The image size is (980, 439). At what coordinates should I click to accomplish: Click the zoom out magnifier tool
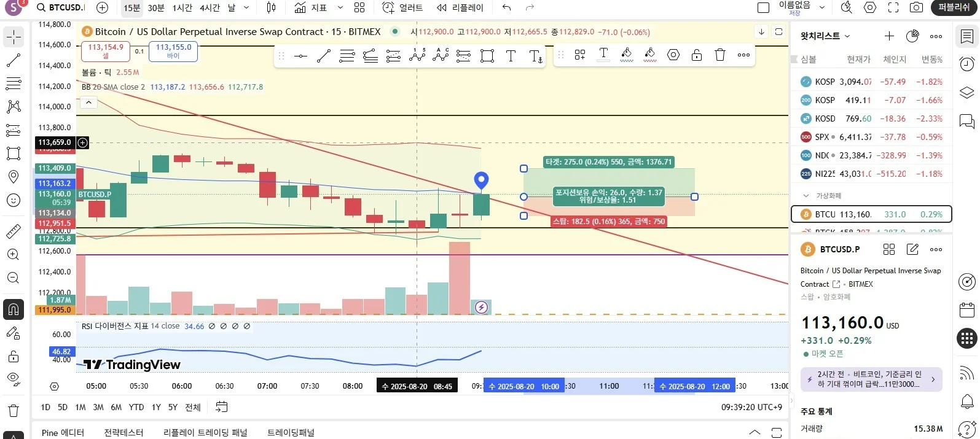click(14, 278)
